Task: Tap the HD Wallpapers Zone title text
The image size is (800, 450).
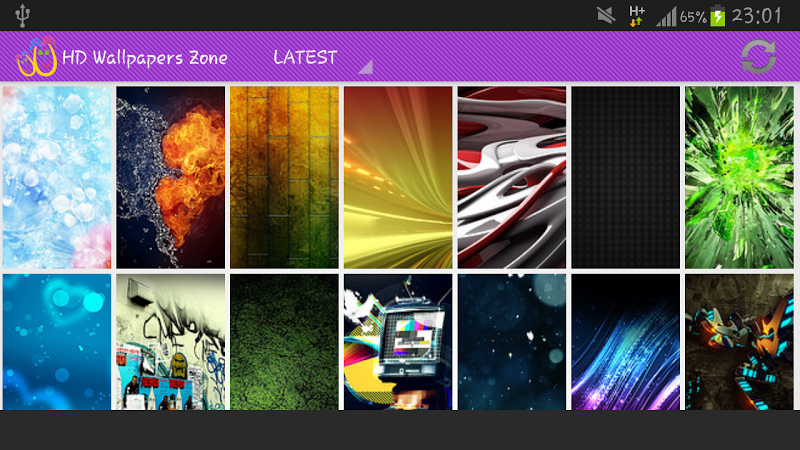Action: point(145,58)
